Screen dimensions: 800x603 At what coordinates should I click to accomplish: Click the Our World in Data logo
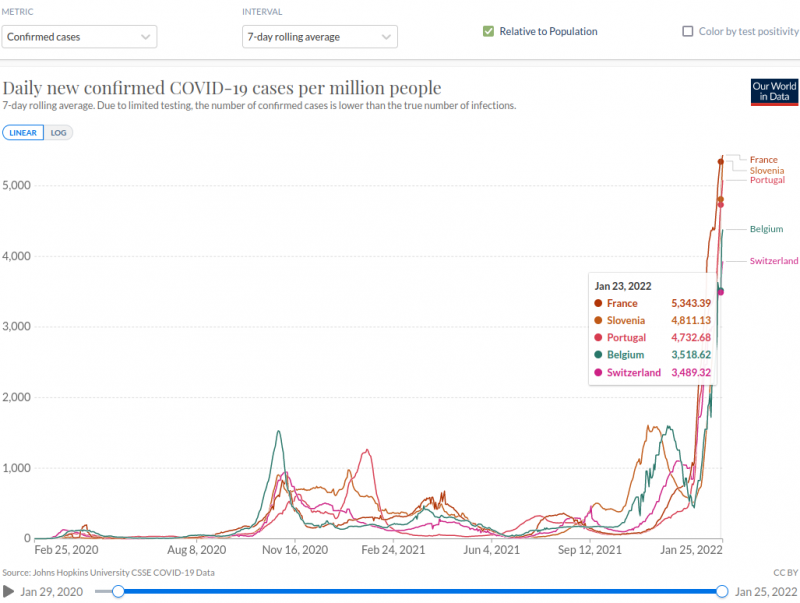click(x=774, y=92)
